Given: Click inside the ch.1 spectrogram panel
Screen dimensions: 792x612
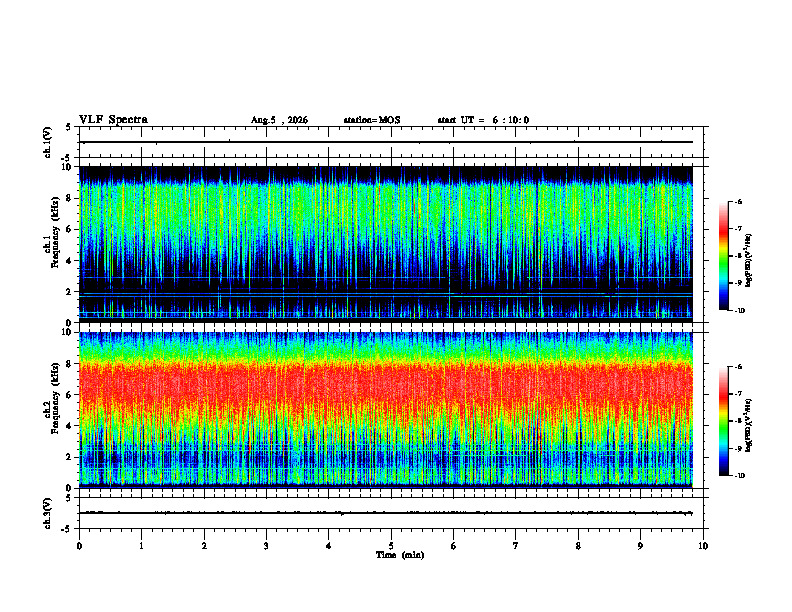Looking at the screenshot, I should pos(386,244).
